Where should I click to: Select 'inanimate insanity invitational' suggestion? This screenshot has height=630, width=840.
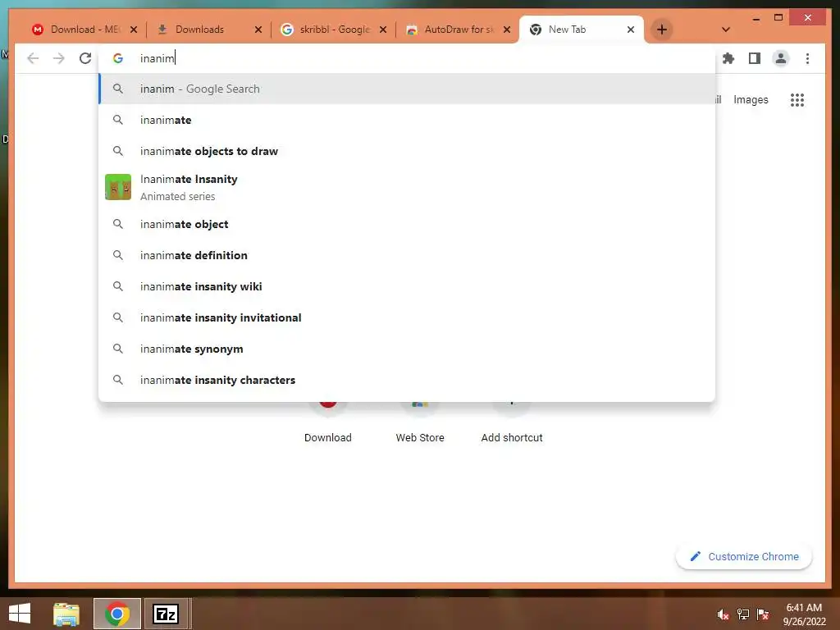tap(407, 317)
